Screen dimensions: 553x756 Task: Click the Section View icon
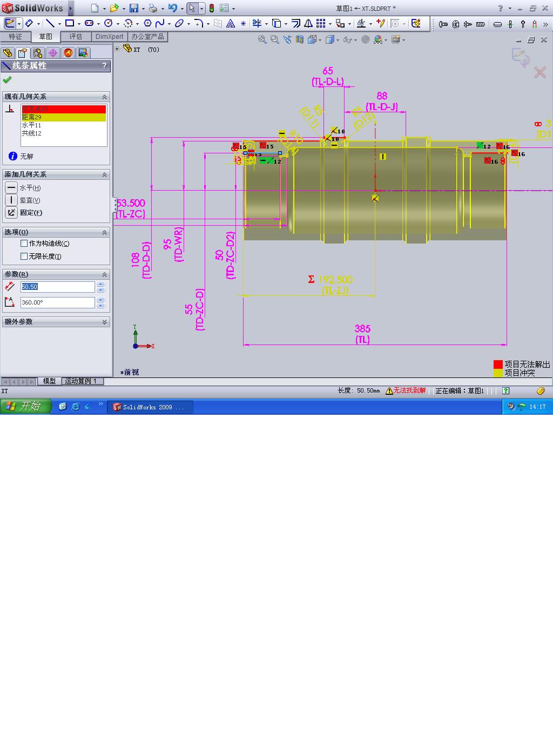point(300,39)
